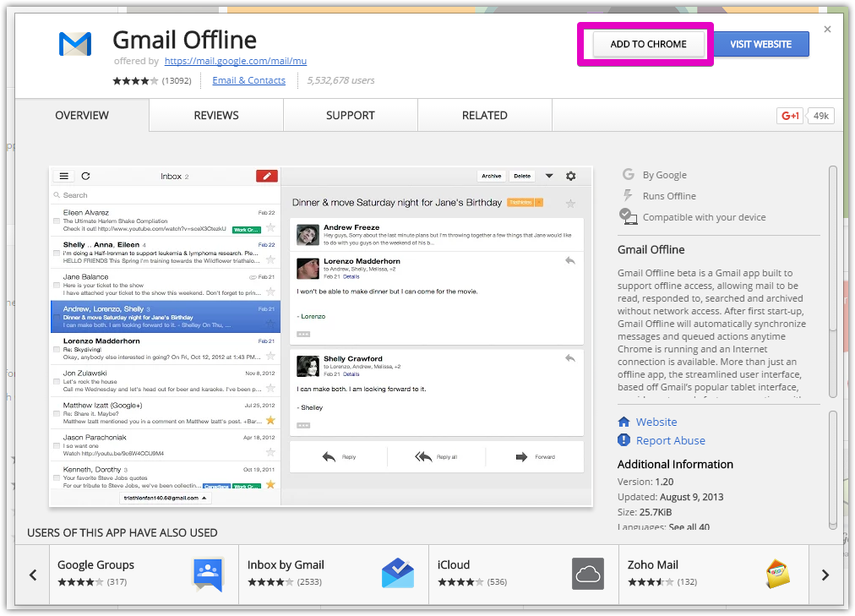This screenshot has height=616, width=855.
Task: Click the right arrow in the related apps carousel
Action: (x=825, y=574)
